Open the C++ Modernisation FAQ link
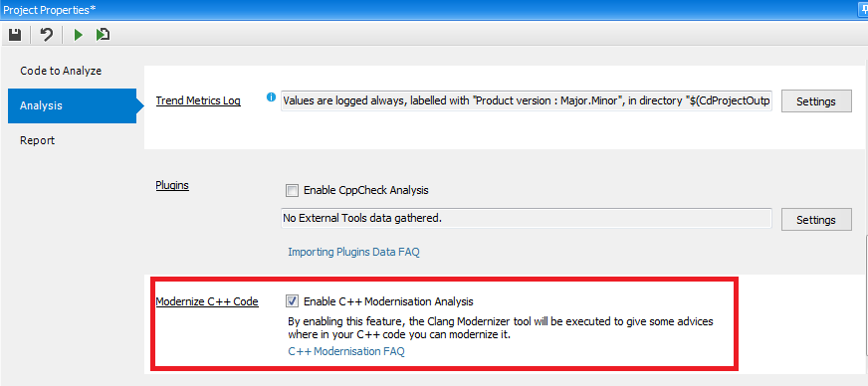Image resolution: width=868 pixels, height=386 pixels. (346, 351)
